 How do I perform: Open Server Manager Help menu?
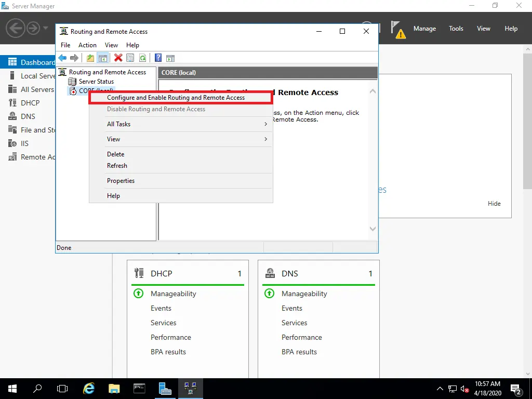(511, 29)
